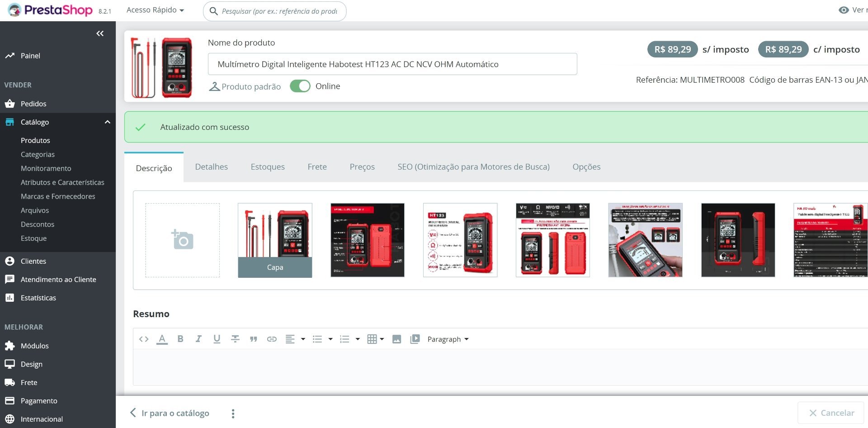Insert an image in Resumo editor

tap(396, 339)
